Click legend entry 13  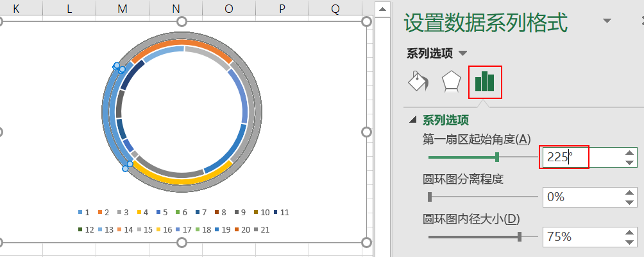pyautogui.click(x=106, y=229)
